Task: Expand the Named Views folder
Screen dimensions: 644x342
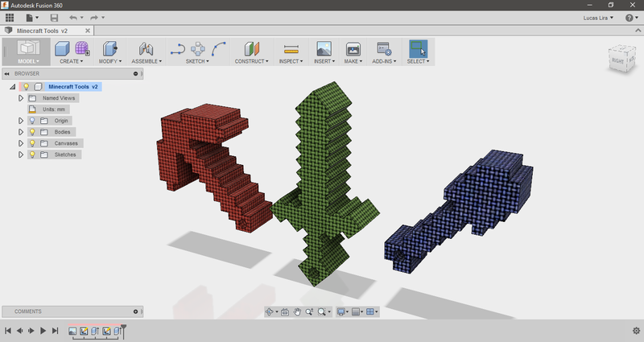Action: click(21, 98)
